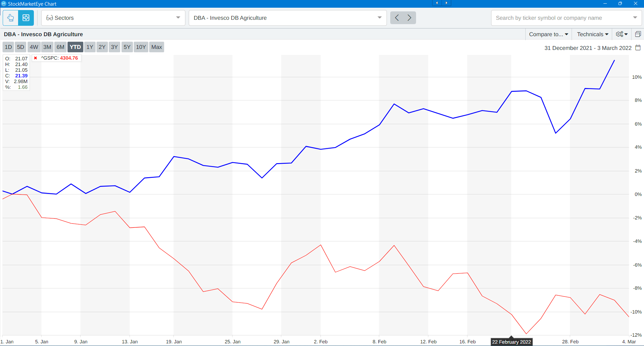Select the 5D time range
Image resolution: width=644 pixels, height=346 pixels.
pos(20,47)
